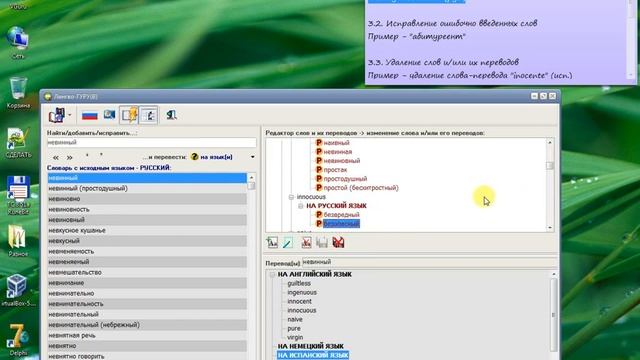Click the yellow question mark icon

click(194, 157)
